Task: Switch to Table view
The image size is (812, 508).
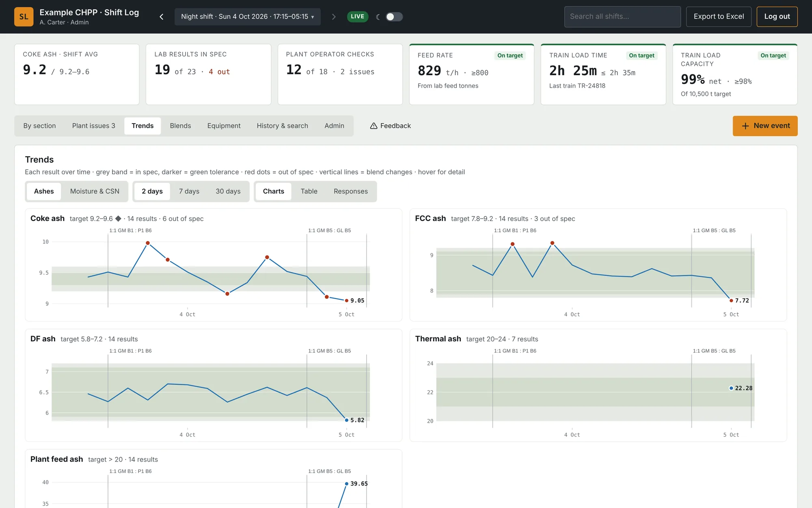Action: [x=309, y=191]
